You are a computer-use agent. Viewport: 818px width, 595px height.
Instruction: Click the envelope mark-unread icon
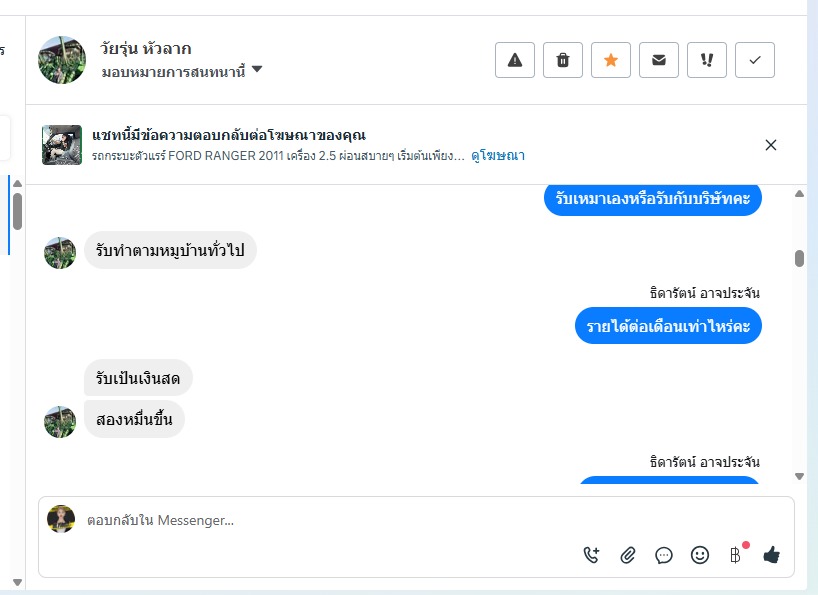[x=659, y=60]
